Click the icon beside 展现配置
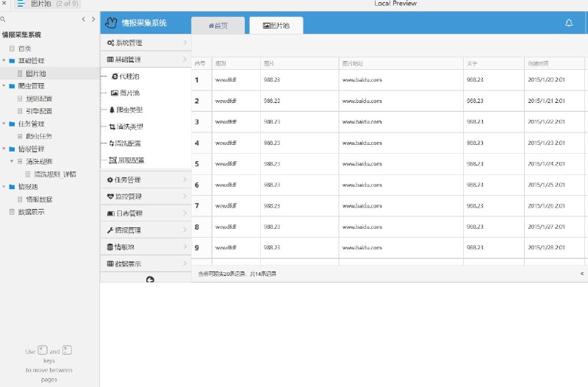588x387 pixels. pyautogui.click(x=112, y=160)
